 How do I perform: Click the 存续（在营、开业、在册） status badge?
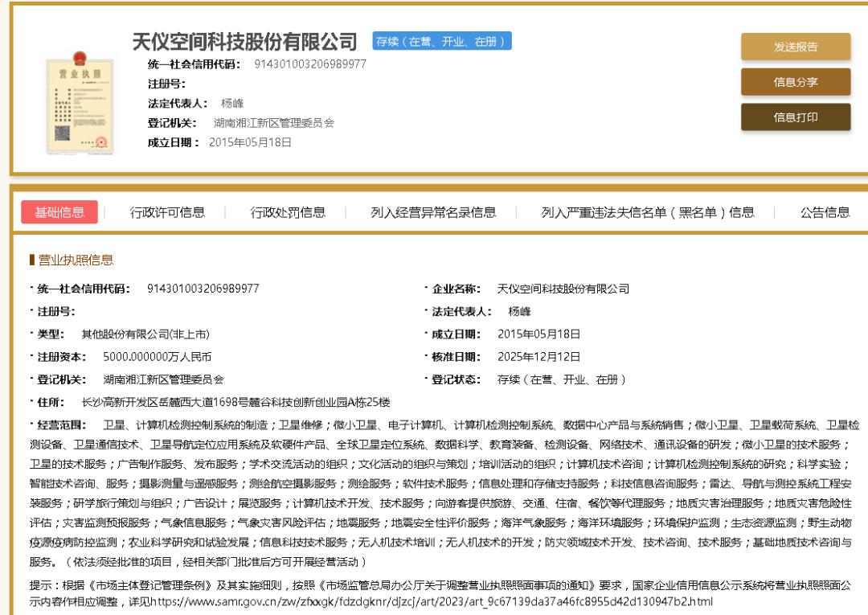[442, 41]
